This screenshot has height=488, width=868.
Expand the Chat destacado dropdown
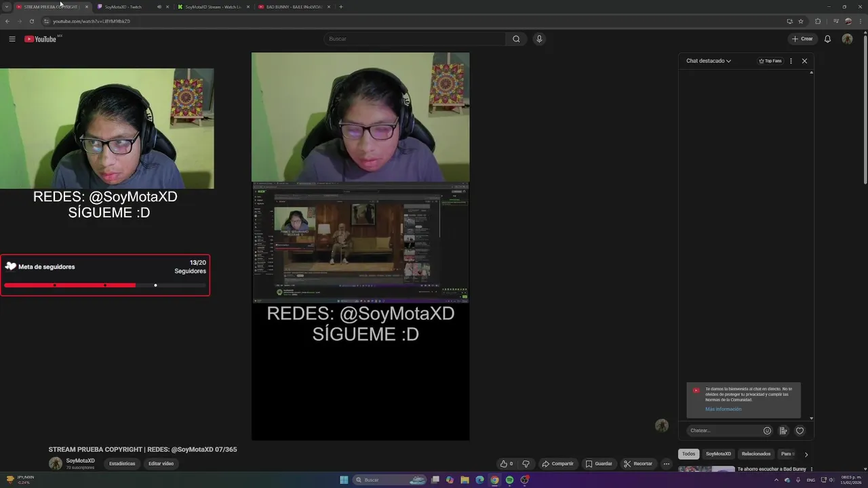[x=709, y=61]
